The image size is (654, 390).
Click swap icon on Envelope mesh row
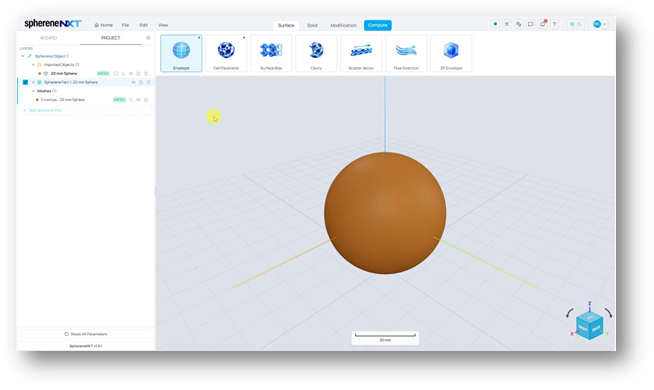131,100
